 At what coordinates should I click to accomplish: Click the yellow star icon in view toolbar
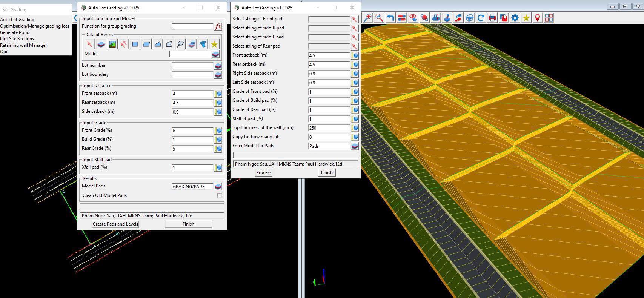[526, 18]
